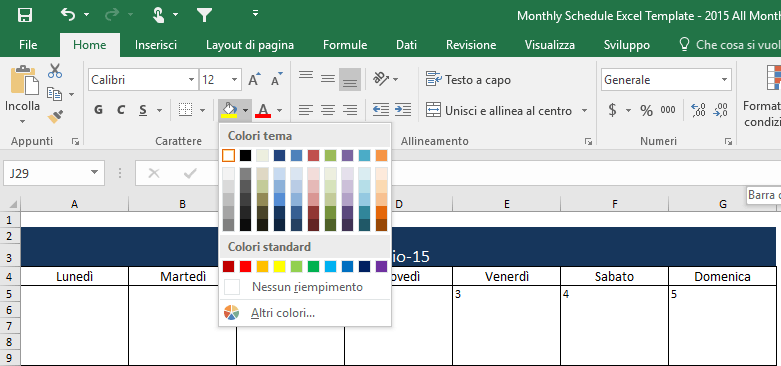Open the Formule ribbon tab
This screenshot has width=781, height=366.
click(345, 45)
